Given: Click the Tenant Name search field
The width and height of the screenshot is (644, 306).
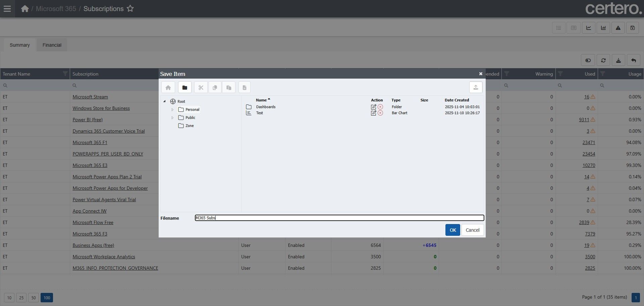Looking at the screenshot, I should pyautogui.click(x=35, y=85).
